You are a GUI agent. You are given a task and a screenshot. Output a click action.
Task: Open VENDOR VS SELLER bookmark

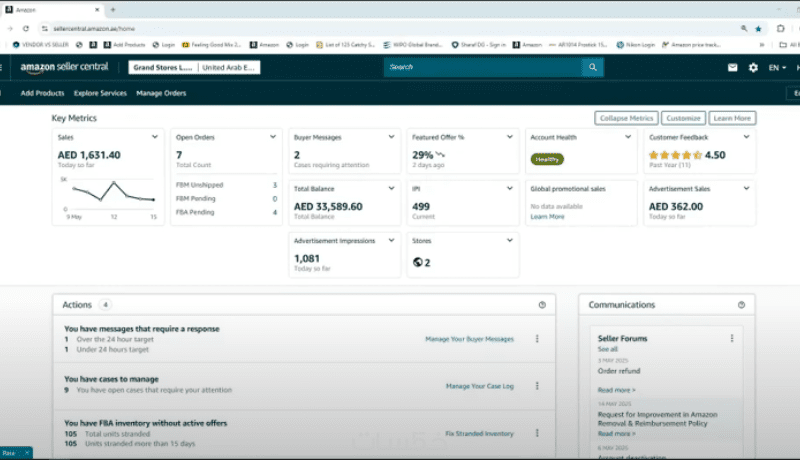pos(40,45)
